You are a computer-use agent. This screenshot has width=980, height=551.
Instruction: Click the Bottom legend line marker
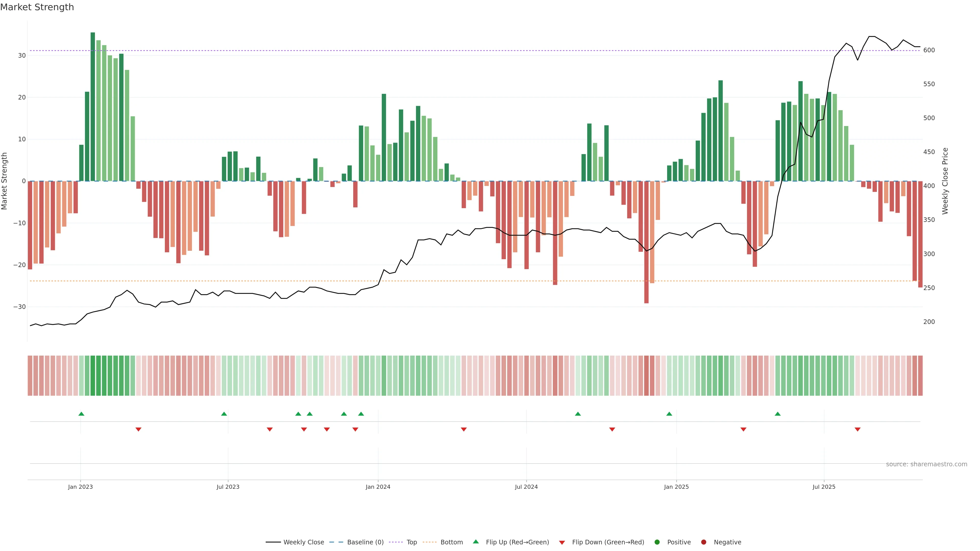pos(430,542)
